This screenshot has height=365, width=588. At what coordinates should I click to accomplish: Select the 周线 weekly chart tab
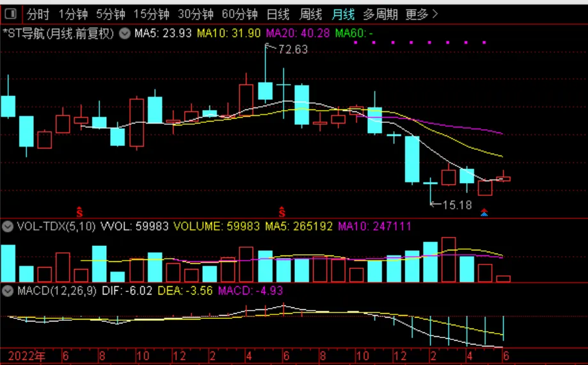click(x=311, y=14)
